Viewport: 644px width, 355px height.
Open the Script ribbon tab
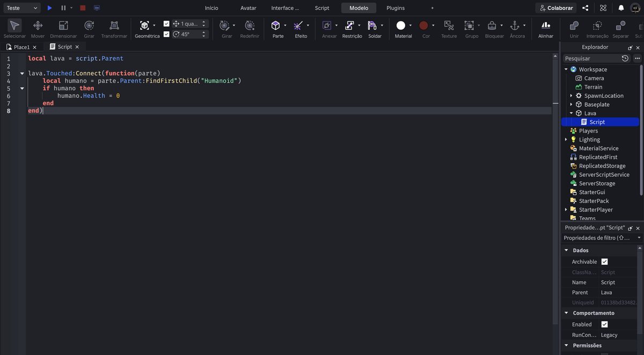[x=322, y=8]
